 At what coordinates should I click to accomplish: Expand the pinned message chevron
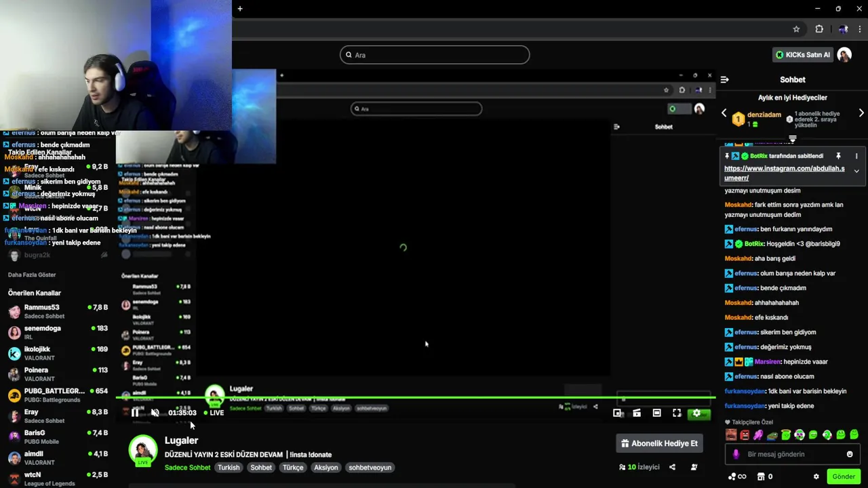pos(856,171)
